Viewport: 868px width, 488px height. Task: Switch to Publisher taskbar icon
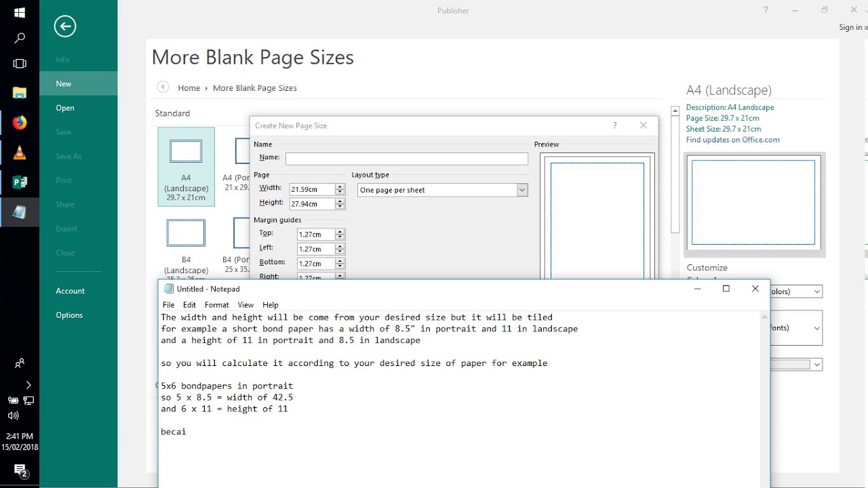coord(20,182)
